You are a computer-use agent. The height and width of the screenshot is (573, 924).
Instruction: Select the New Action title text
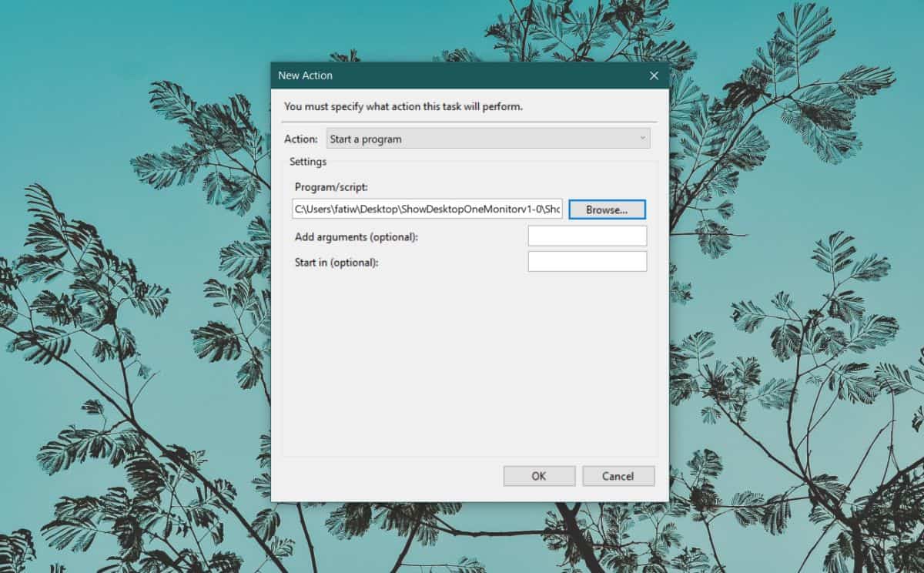tap(306, 75)
